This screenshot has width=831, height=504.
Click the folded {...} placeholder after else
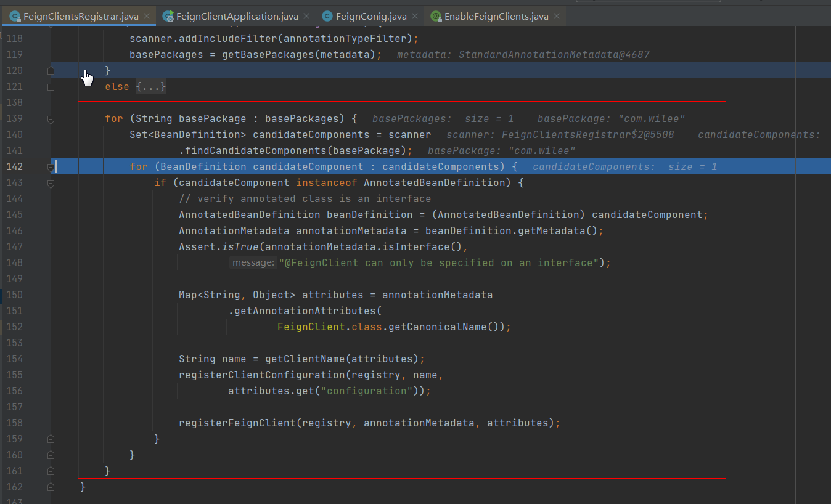click(151, 87)
